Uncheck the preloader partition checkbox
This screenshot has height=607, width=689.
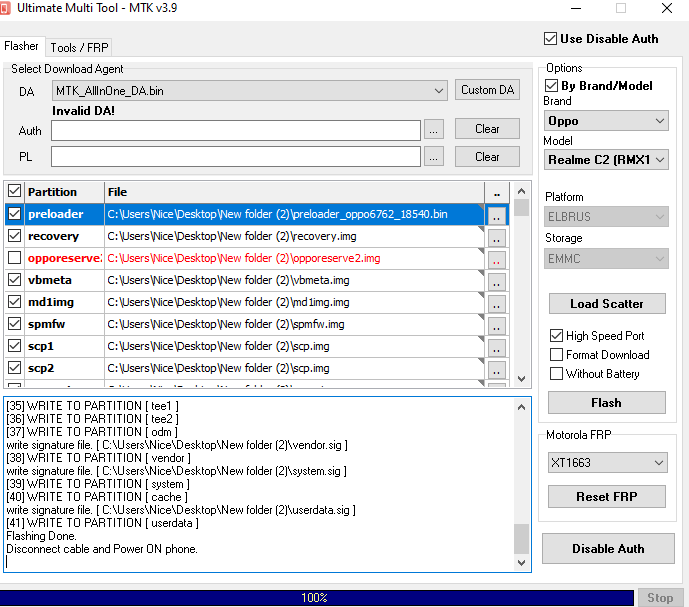tap(15, 214)
